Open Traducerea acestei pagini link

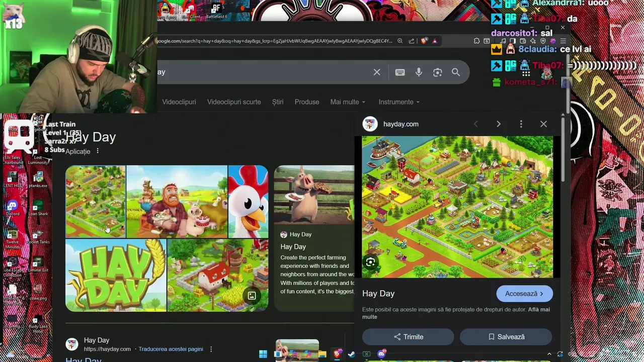click(x=171, y=349)
